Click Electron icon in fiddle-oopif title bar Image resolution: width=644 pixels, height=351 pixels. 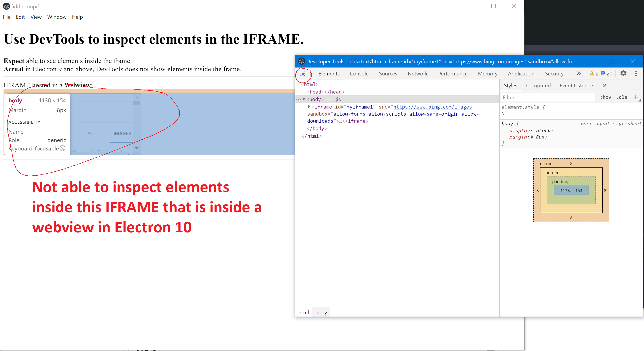click(x=6, y=6)
